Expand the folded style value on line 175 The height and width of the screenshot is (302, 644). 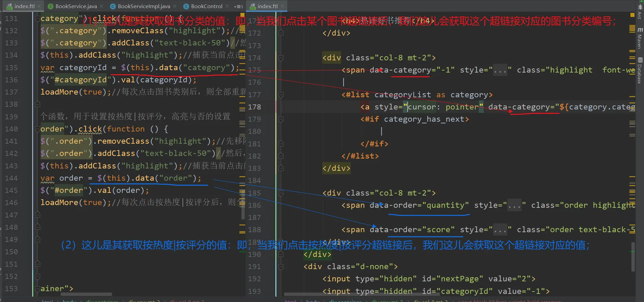click(x=500, y=71)
